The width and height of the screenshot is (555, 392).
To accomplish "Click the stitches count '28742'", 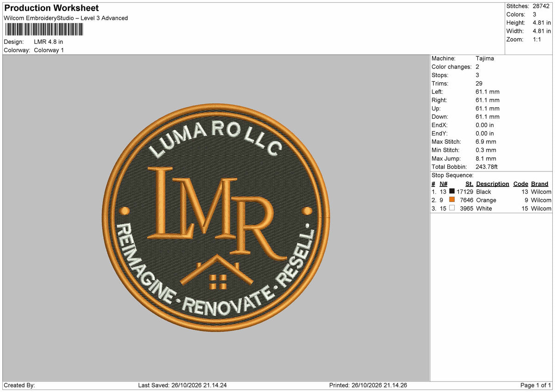I will (x=542, y=6).
